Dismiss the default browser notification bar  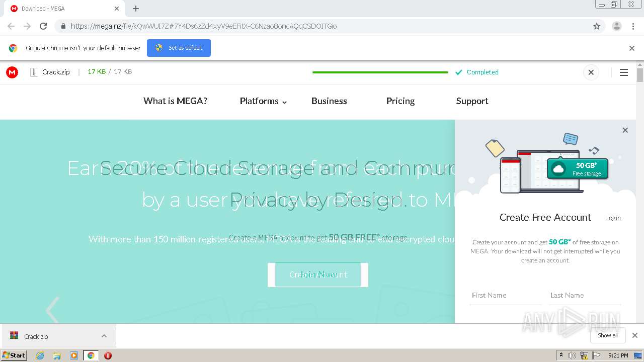[632, 48]
